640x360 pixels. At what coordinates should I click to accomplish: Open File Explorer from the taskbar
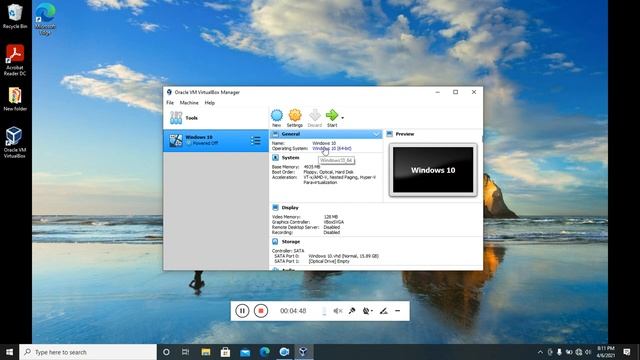pos(206,352)
